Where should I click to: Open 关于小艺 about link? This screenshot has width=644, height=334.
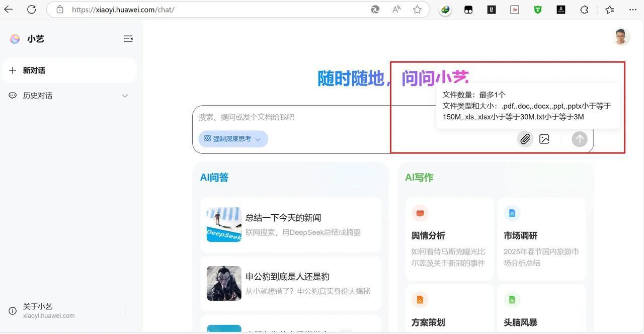pos(38,306)
